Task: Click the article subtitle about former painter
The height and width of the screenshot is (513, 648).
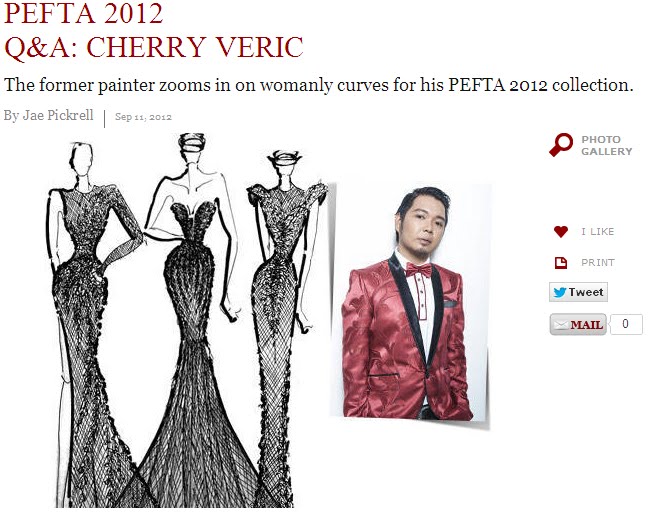Action: tap(319, 85)
